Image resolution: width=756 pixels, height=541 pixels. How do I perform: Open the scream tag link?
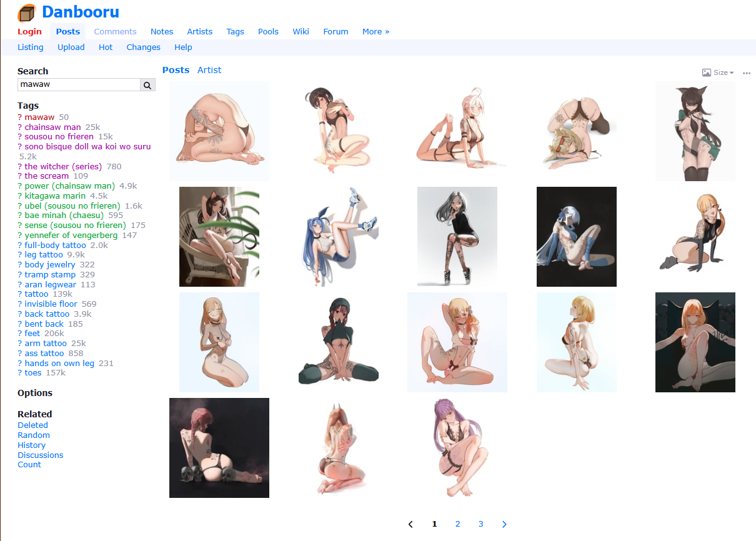[x=47, y=176]
